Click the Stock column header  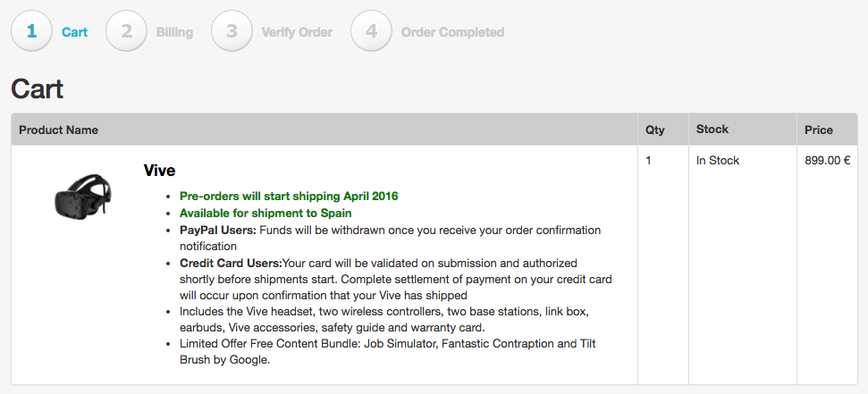(x=712, y=130)
